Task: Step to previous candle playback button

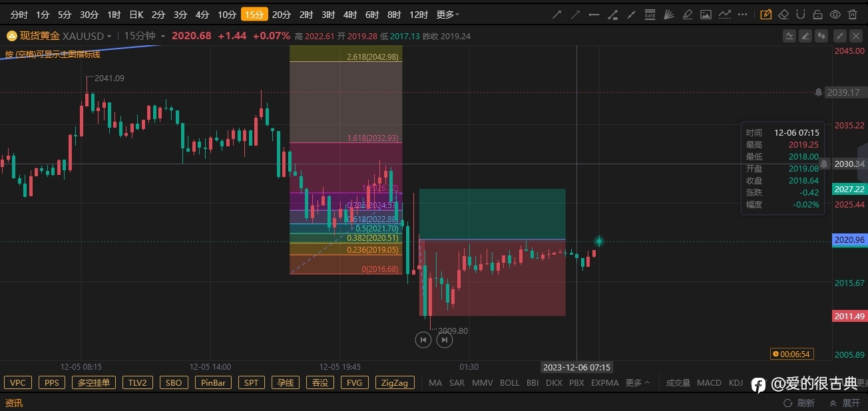Action: tap(423, 340)
